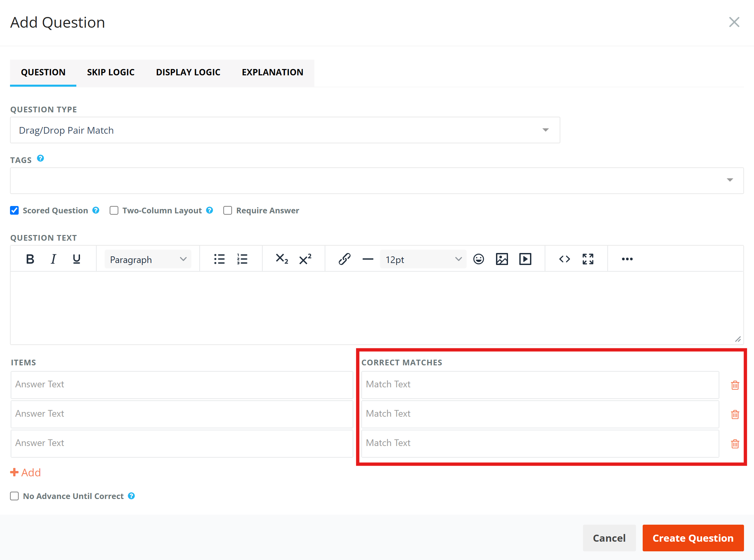Click the Create Question button

coord(693,538)
